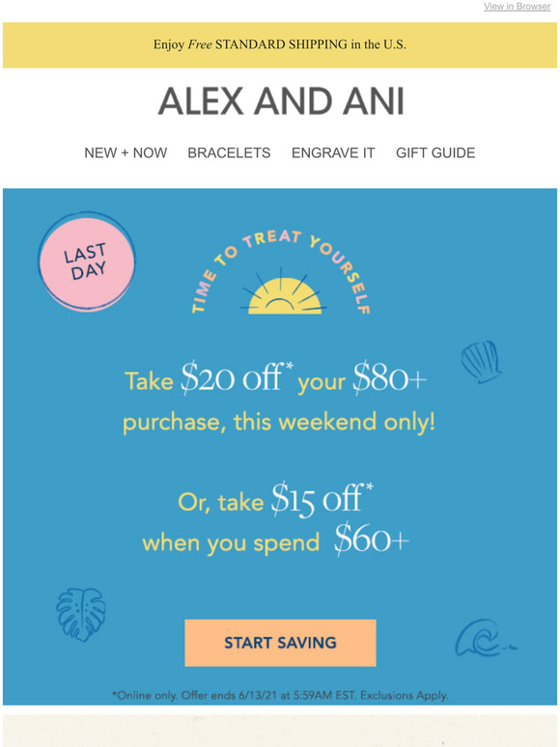
Task: Click the Time To Treat Yourself arc text
Action: click(x=281, y=271)
